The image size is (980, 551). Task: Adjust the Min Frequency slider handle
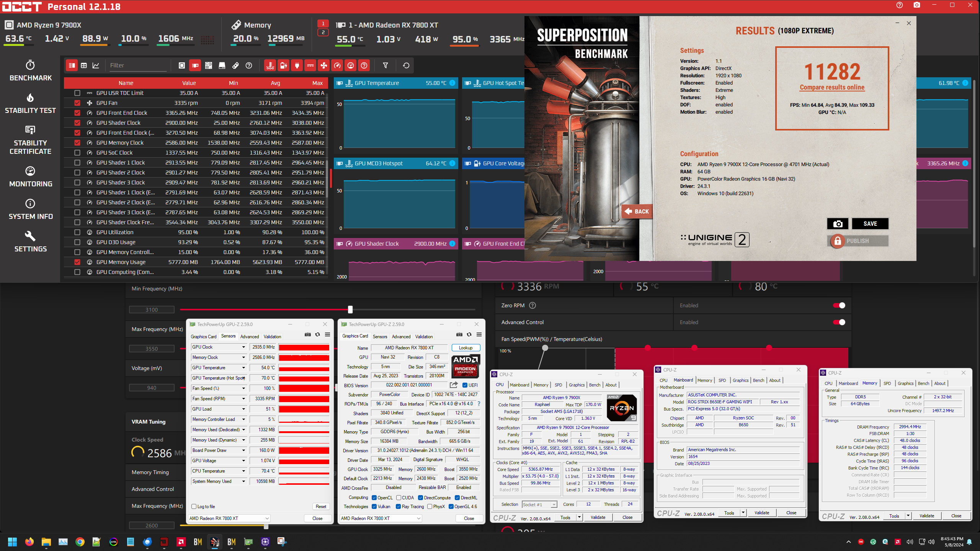click(x=350, y=310)
